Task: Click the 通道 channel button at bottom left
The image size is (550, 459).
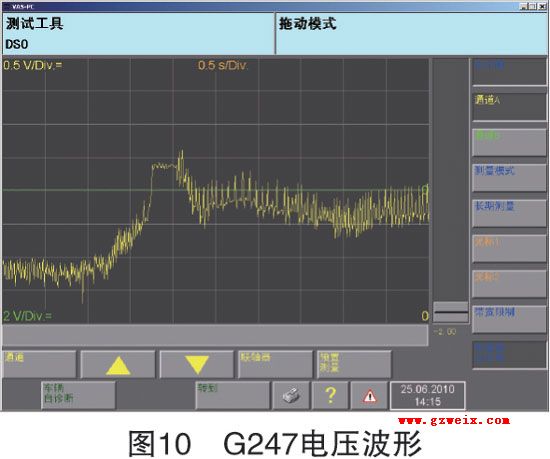Action: pyautogui.click(x=39, y=364)
